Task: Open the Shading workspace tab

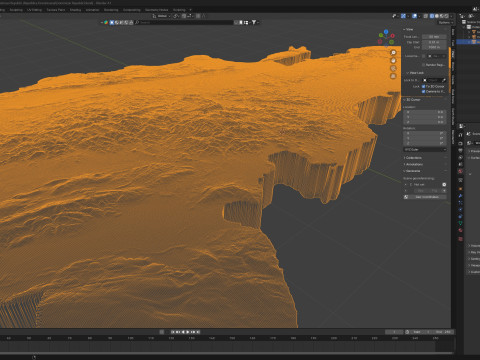Action: [x=75, y=10]
